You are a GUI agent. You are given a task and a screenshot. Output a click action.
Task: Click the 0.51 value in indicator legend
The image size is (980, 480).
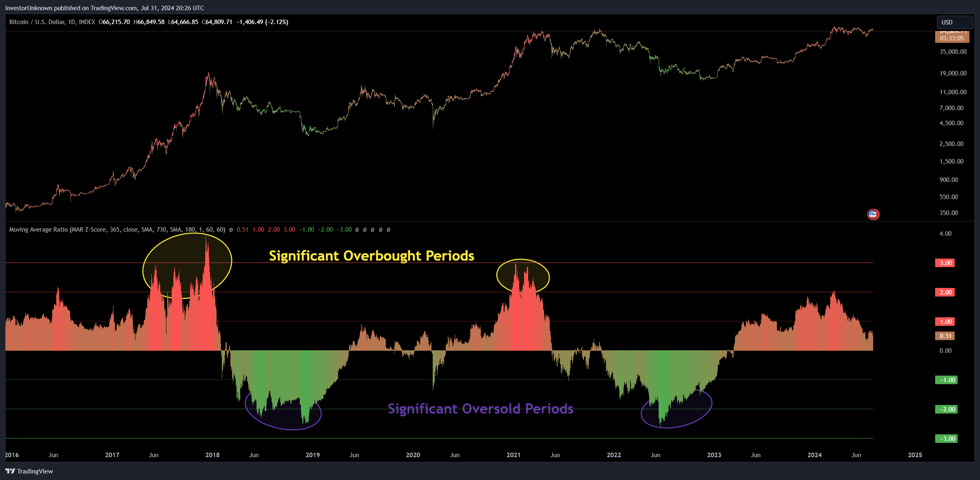click(x=243, y=230)
